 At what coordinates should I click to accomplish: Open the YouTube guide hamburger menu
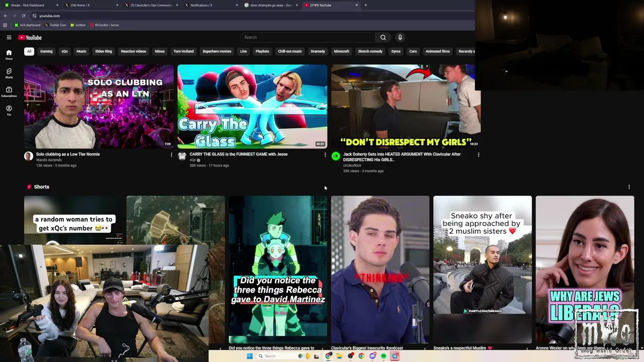[x=9, y=37]
